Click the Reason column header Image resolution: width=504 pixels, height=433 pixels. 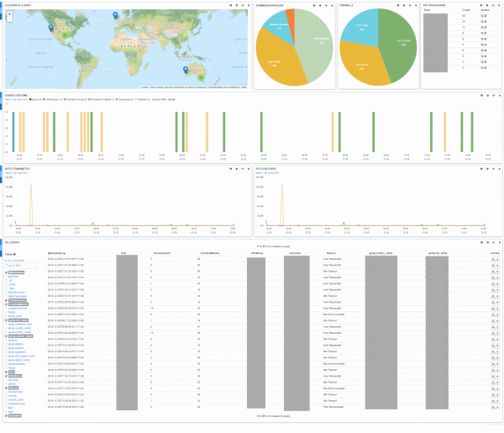pyautogui.click(x=330, y=253)
